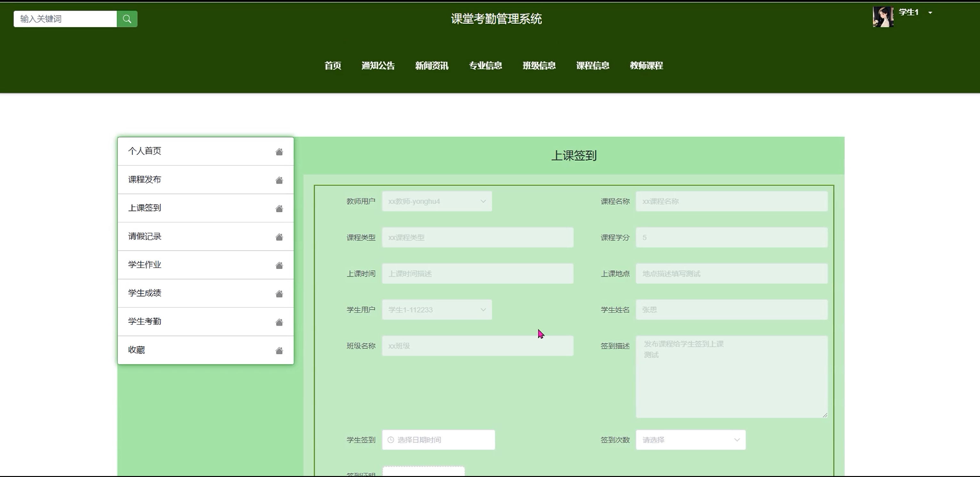Click the 学生1 user avatar picture
Viewport: 980px width, 477px height.
(x=883, y=17)
